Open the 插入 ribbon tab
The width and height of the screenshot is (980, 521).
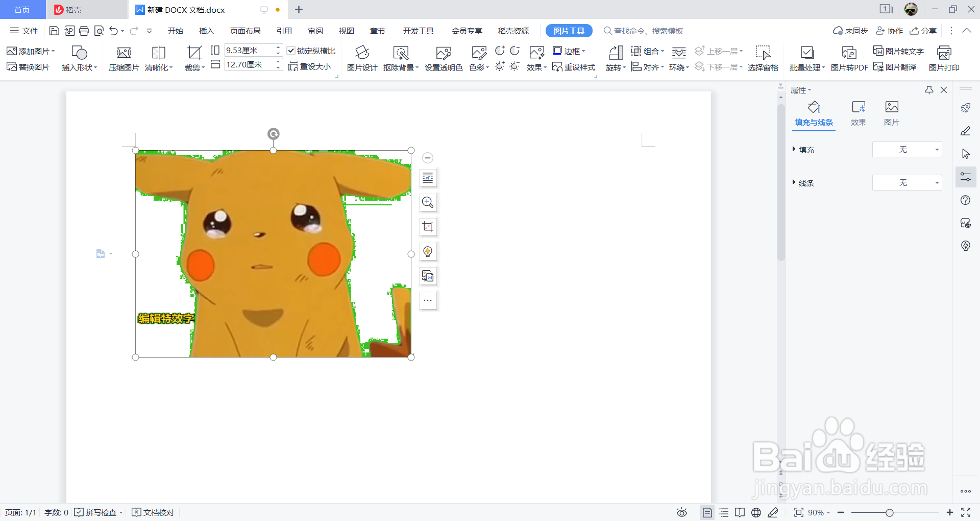pos(206,31)
